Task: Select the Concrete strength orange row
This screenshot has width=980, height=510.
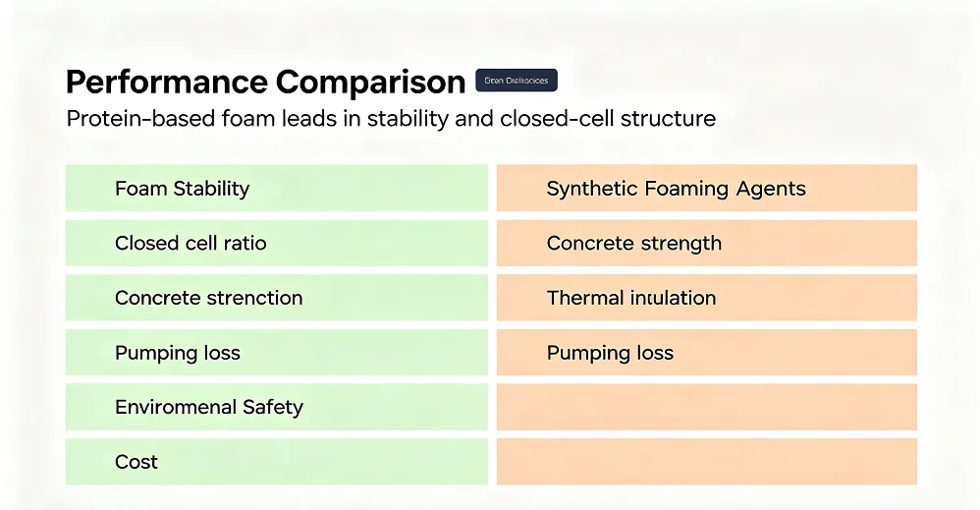Action: point(707,243)
